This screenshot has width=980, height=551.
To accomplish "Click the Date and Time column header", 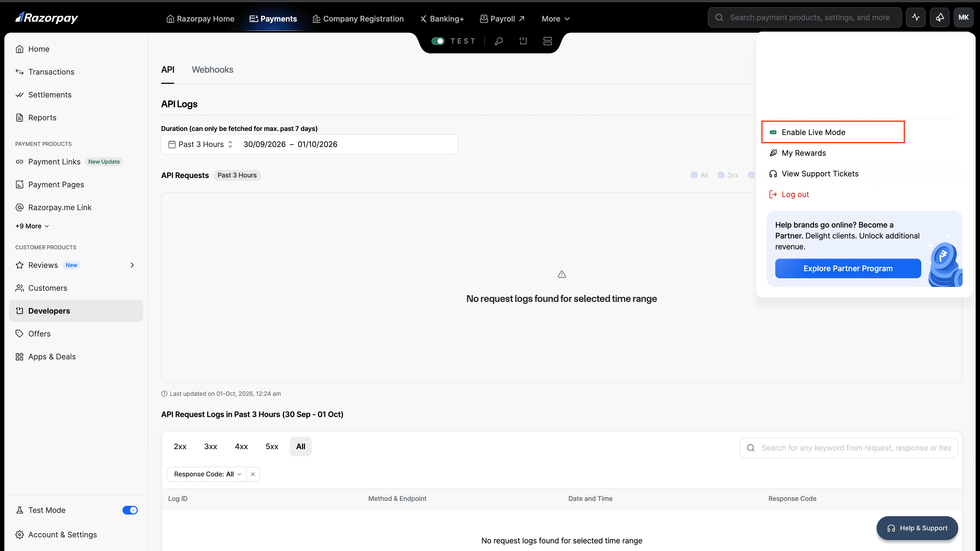I will point(590,498).
